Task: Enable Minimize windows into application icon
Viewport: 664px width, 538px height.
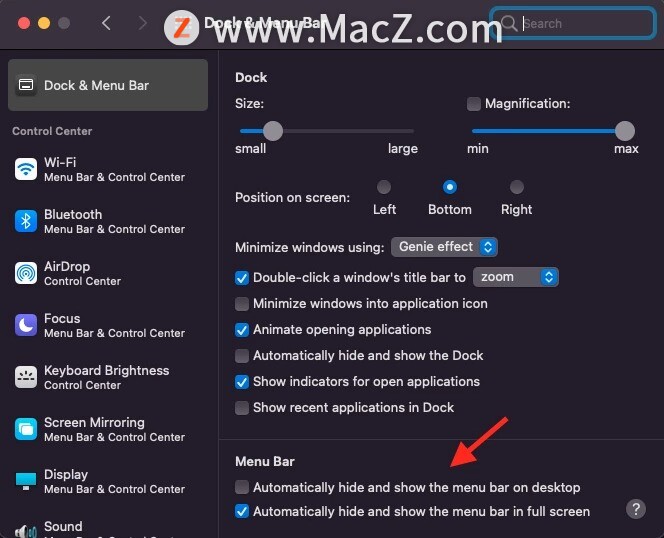Action: 242,304
